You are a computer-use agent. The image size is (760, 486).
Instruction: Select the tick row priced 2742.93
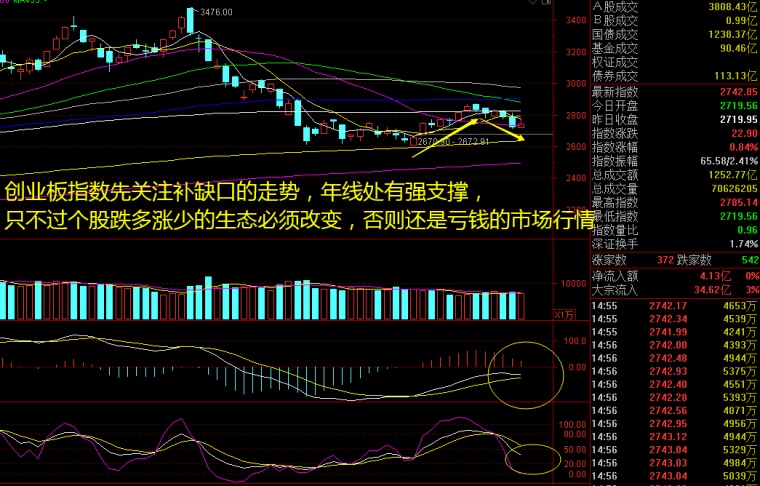tap(675, 371)
